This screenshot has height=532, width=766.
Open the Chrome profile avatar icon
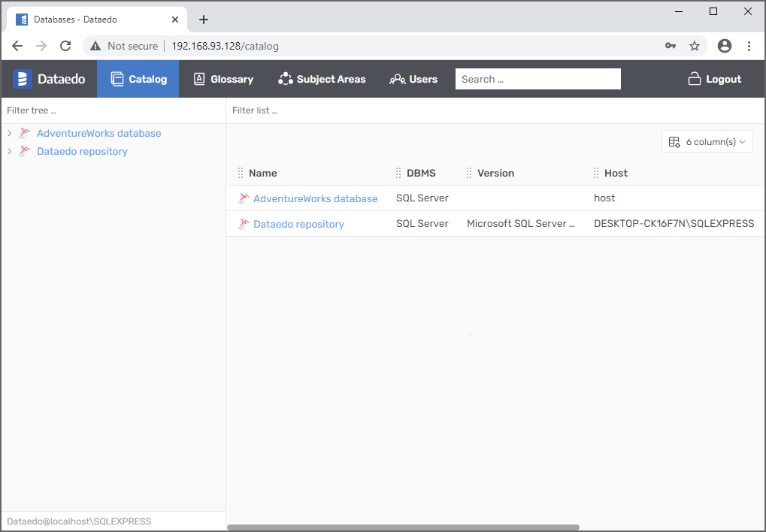click(x=725, y=46)
